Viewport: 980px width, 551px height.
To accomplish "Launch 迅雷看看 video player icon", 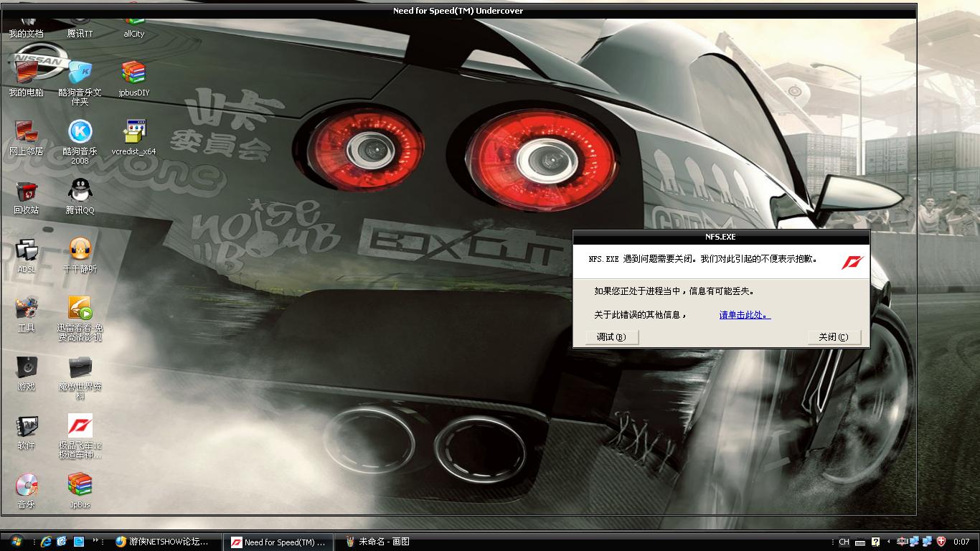I will [x=80, y=318].
